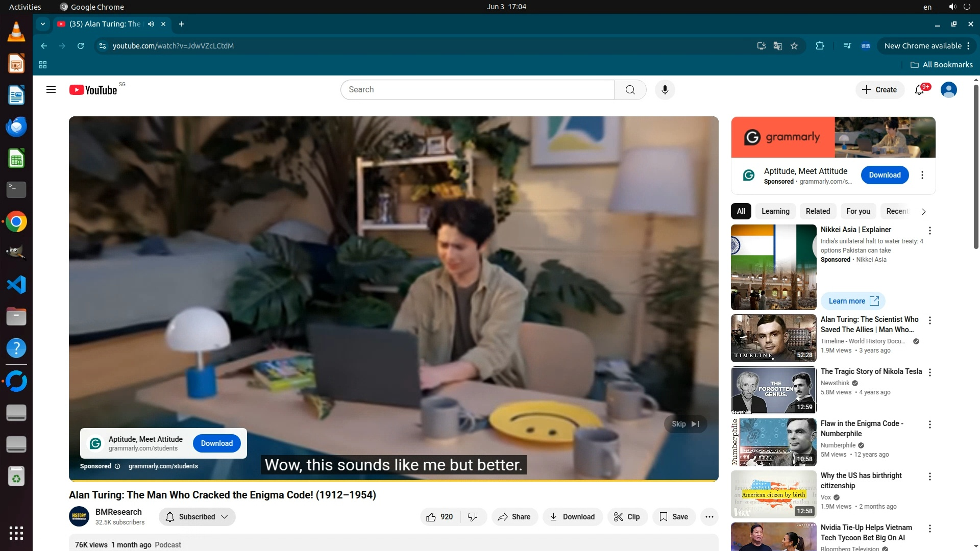980x551 pixels.
Task: Open the YouTube notifications bell
Action: (919, 90)
